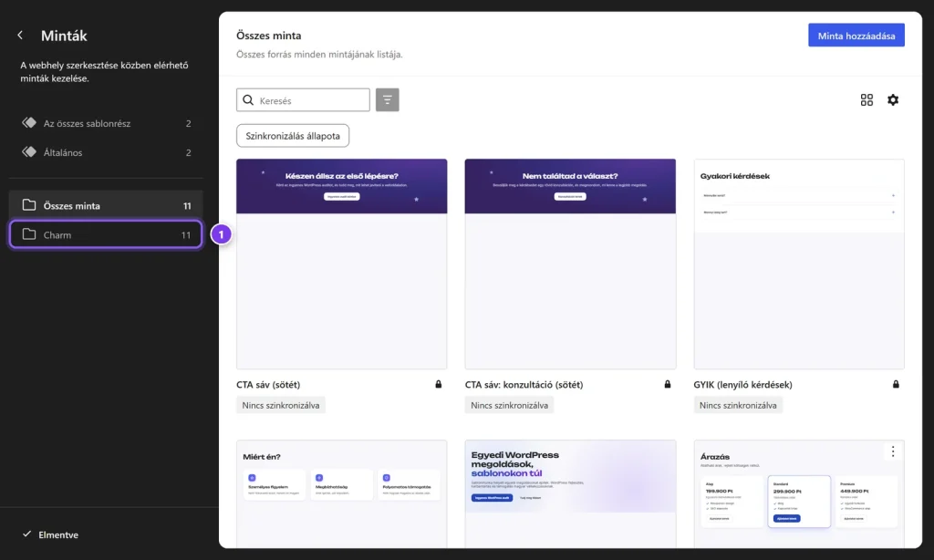The width and height of the screenshot is (934, 560).
Task: Add a pattern with Minta hozzáadása
Action: pos(856,36)
